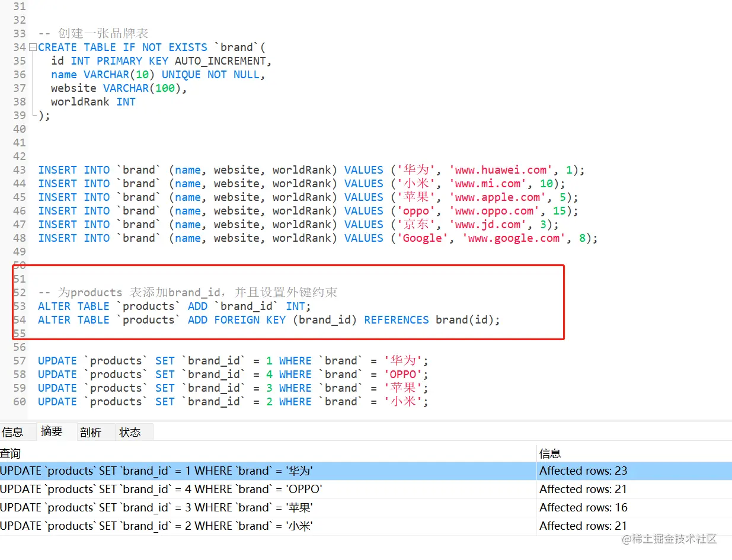Click line number 53 in the gutter

(19, 306)
